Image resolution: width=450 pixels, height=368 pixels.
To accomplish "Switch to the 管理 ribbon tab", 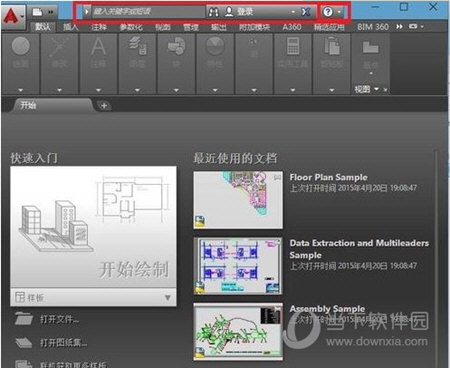I will pos(191,27).
